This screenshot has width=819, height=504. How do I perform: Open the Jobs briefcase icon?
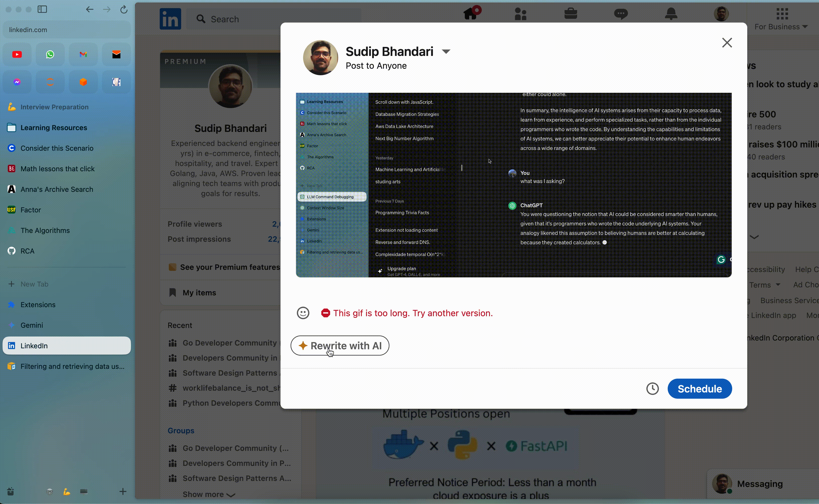[571, 14]
